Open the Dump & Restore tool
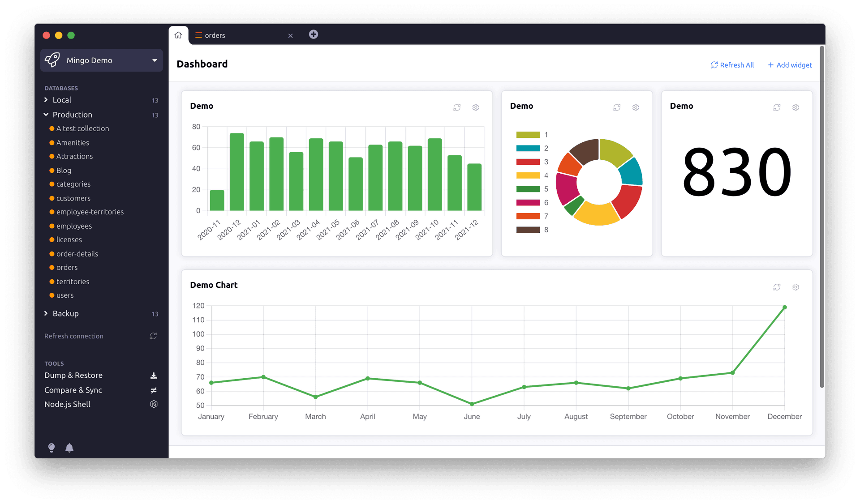The width and height of the screenshot is (860, 504). pos(73,375)
